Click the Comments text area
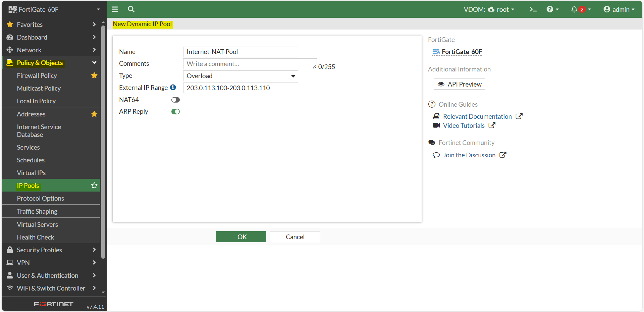 click(x=250, y=64)
